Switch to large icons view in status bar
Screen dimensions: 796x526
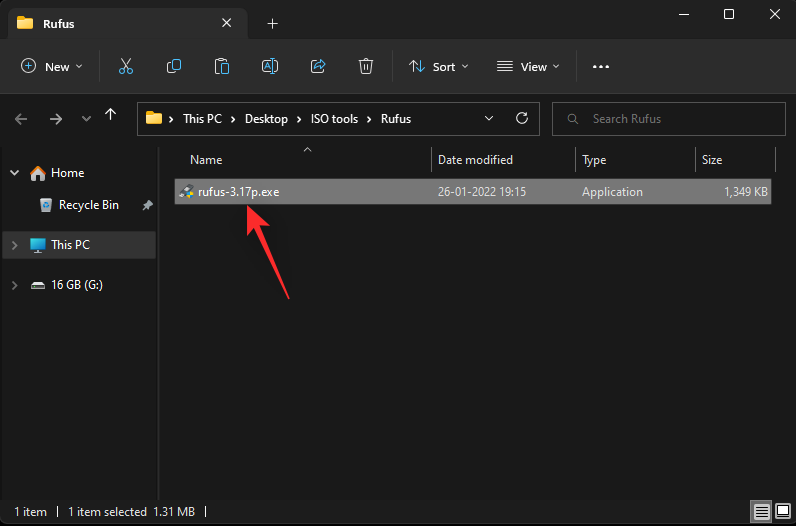[783, 511]
